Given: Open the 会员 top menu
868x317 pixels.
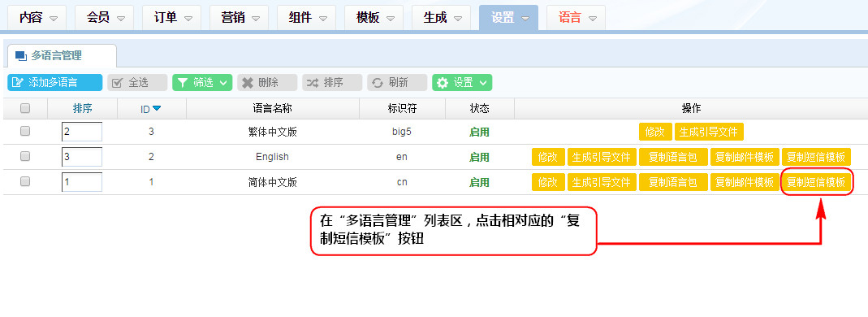Looking at the screenshot, I should click(104, 18).
